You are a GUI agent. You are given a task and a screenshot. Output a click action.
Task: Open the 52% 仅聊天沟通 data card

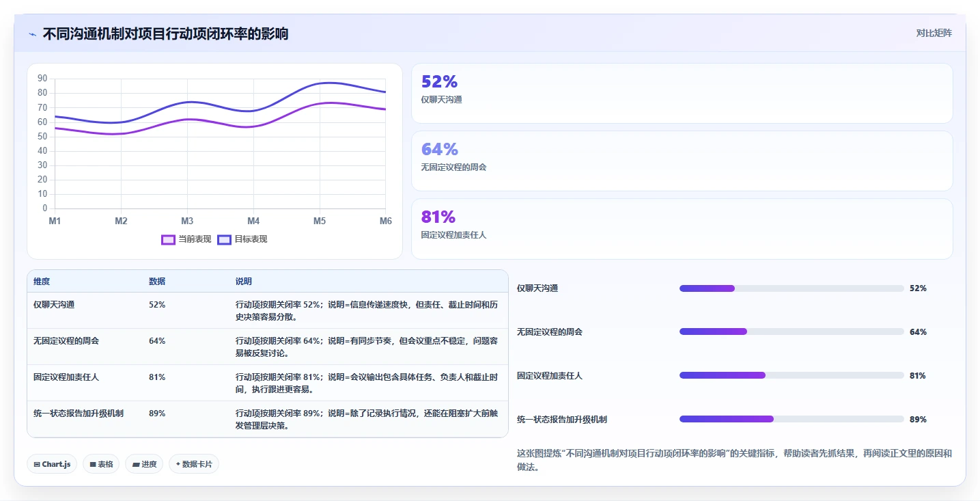point(682,93)
